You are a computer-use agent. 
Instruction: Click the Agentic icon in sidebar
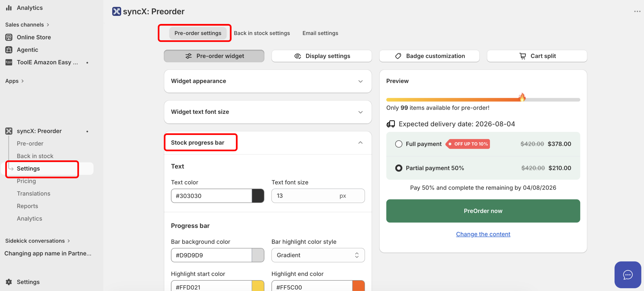(9, 50)
